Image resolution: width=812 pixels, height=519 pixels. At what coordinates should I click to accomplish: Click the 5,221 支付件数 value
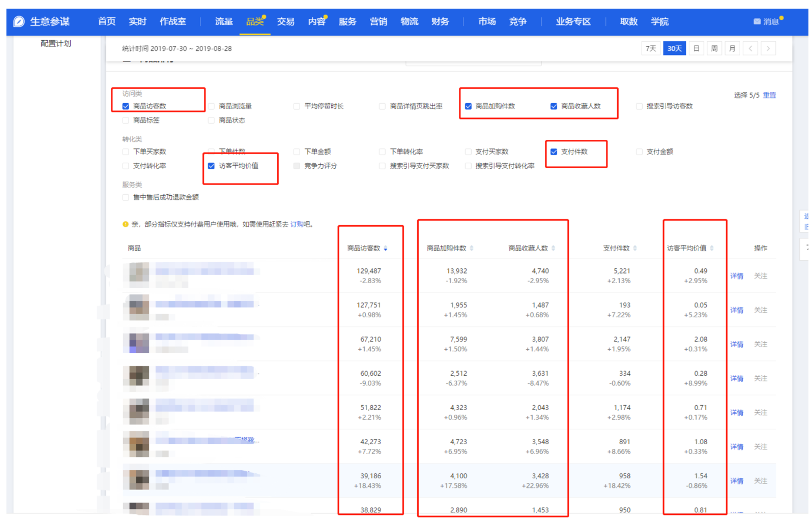(622, 271)
